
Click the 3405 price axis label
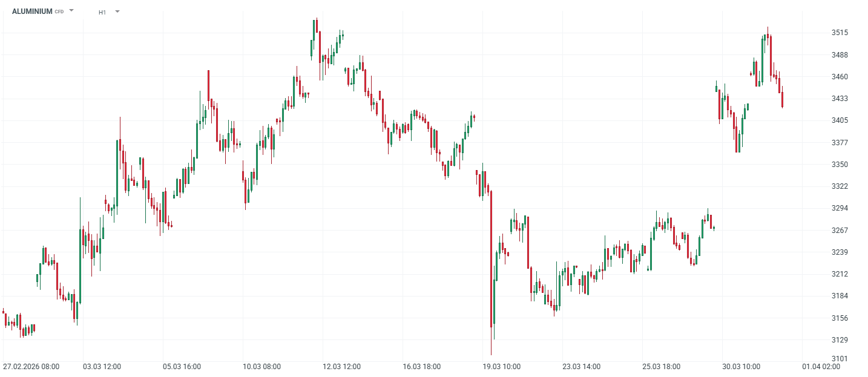pyautogui.click(x=840, y=120)
